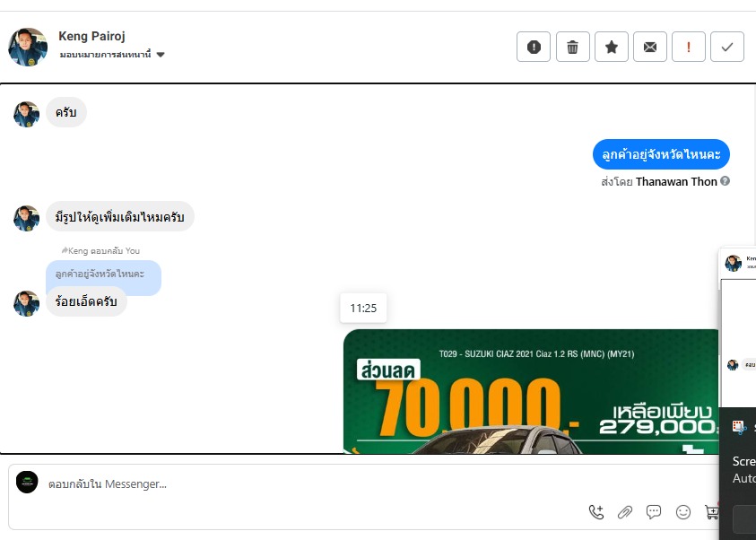Delete conversation with trash icon
Viewport: 756px width, 540px height.
click(x=573, y=47)
